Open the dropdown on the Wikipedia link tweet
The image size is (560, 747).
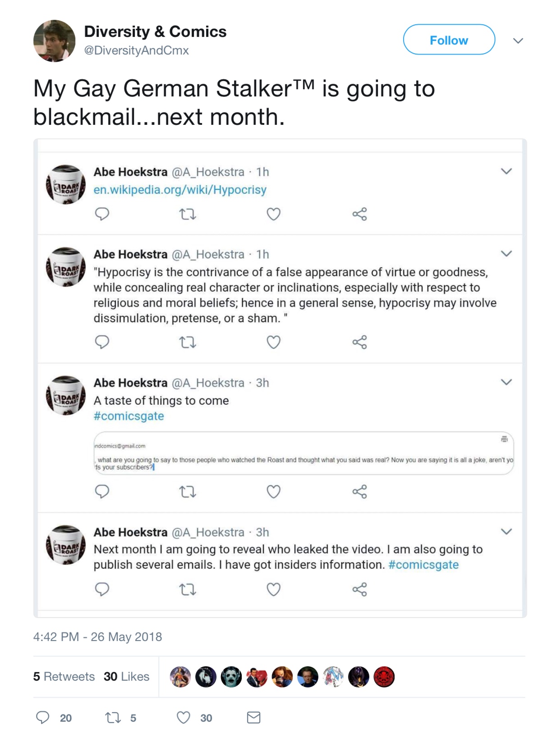[x=506, y=171]
